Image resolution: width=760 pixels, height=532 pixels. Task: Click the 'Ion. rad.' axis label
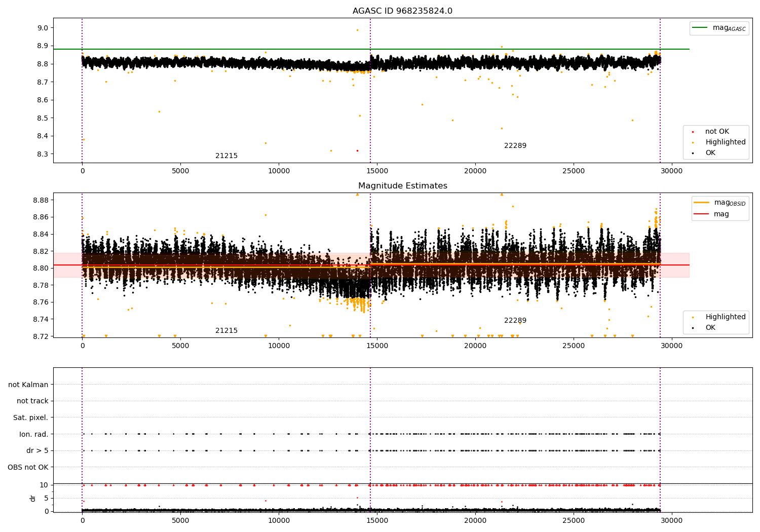[x=34, y=435]
